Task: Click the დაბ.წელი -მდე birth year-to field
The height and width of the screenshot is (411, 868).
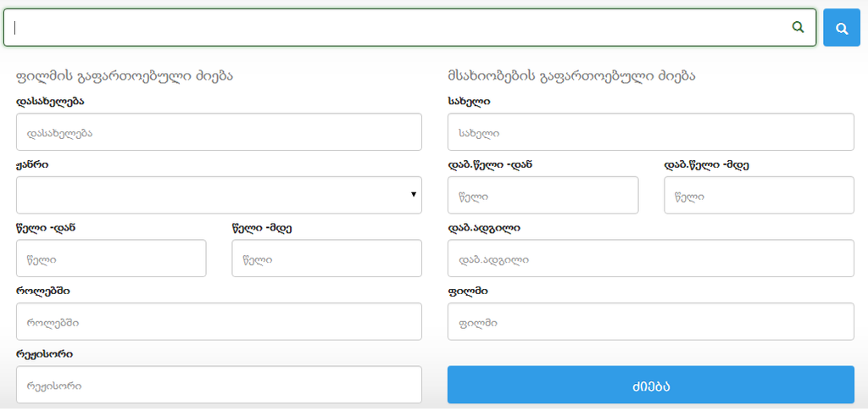Action: click(759, 195)
